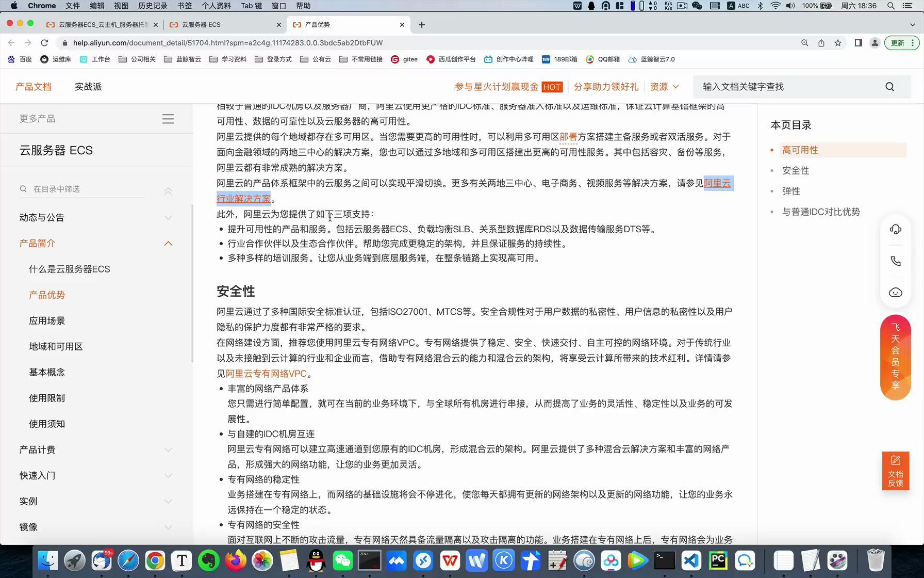Click the document search magnifier icon
This screenshot has height=578, width=924.
point(889,87)
